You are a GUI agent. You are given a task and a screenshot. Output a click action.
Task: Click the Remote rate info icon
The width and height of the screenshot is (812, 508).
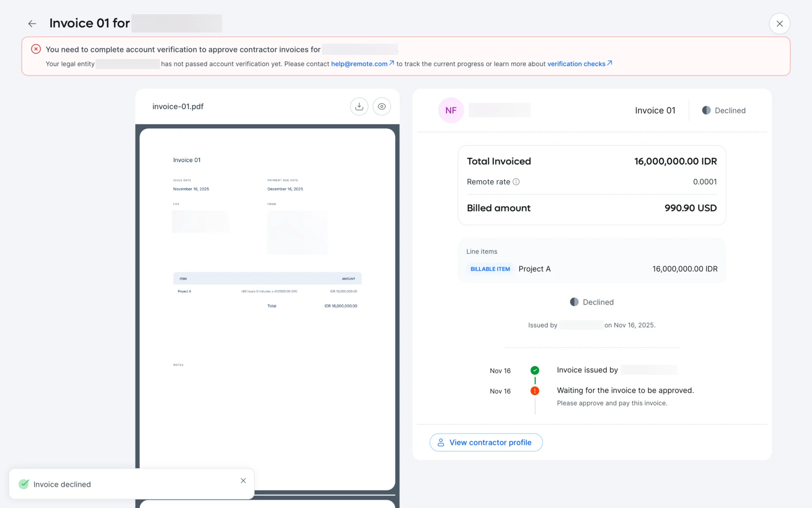tap(516, 182)
